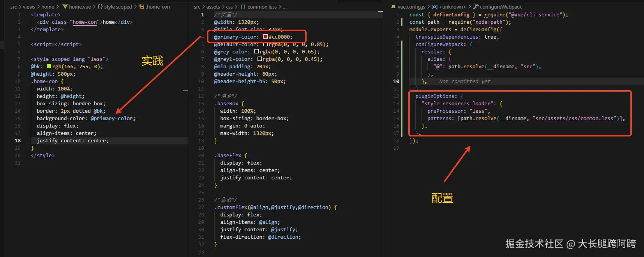The width and height of the screenshot is (644, 257).
Task: Click the preProcessor: "less" line
Action: 459,111
